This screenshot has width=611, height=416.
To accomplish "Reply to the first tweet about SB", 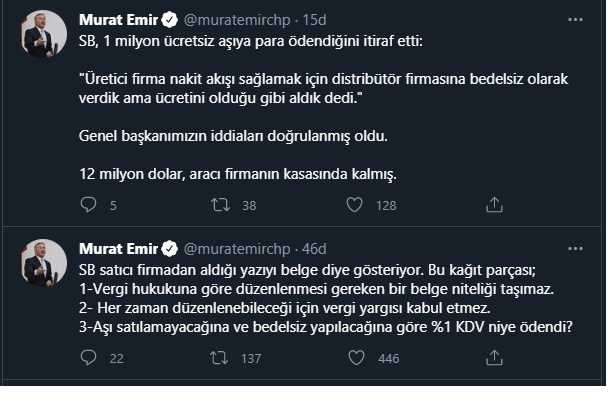I will click(87, 206).
